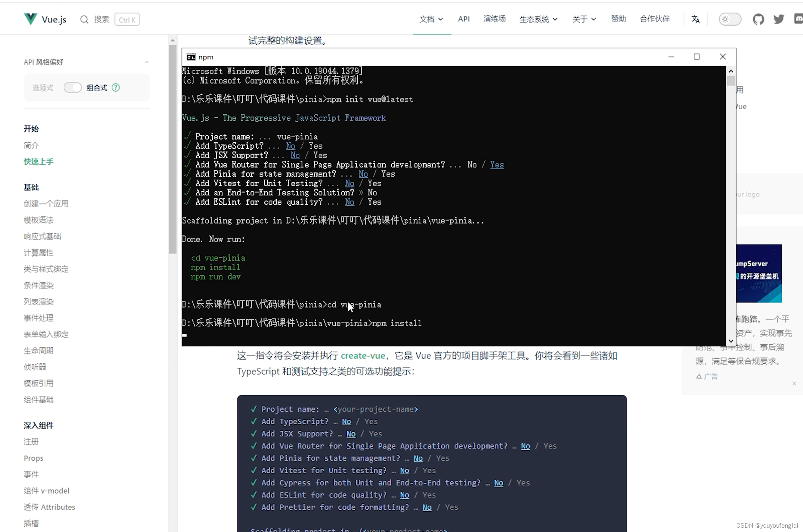This screenshot has height=532, width=803.
Task: Open the GitHub icon link
Action: click(758, 19)
